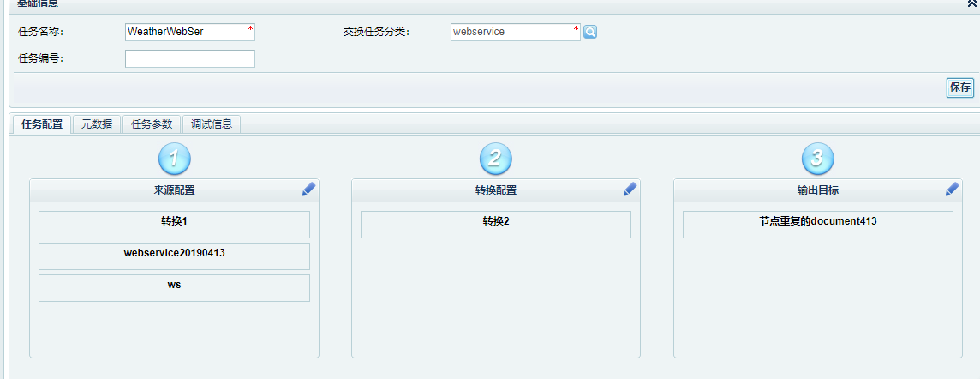Select step 1 circle icon

tap(175, 159)
